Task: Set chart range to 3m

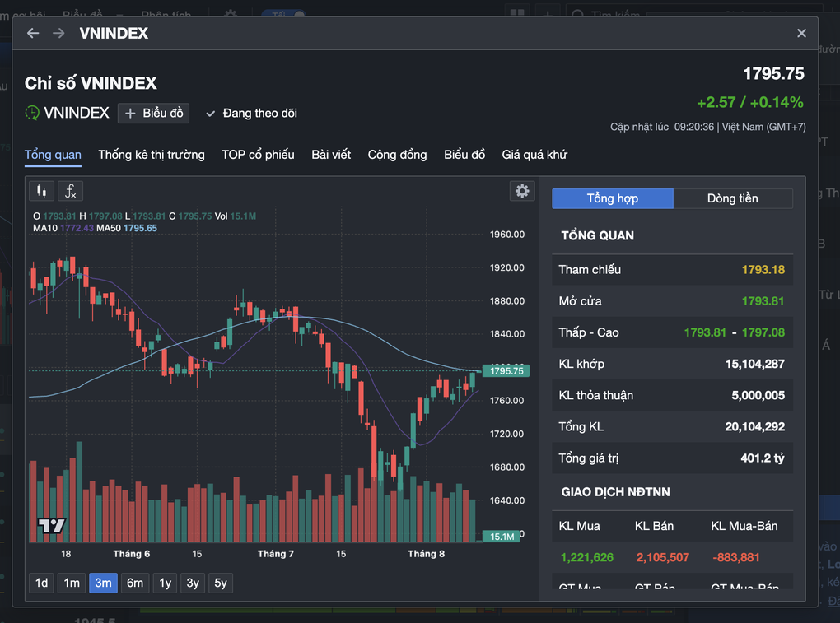Action: click(x=103, y=583)
